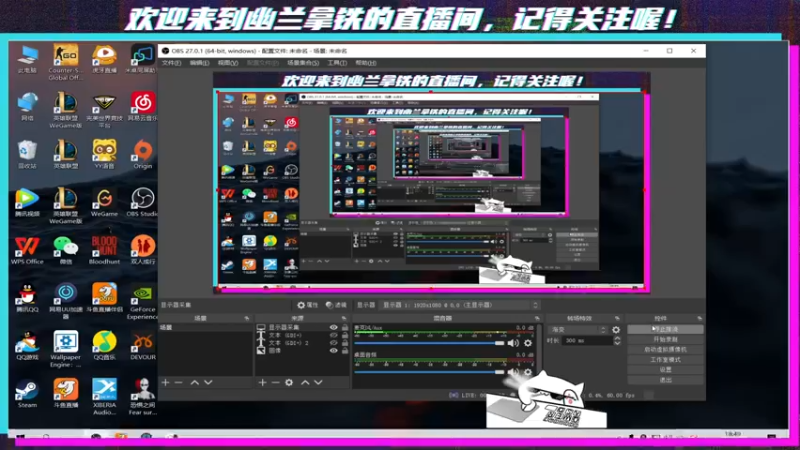Launch the WeGame desktop shortcut
Image resolution: width=800 pixels, height=450 pixels.
click(x=104, y=203)
